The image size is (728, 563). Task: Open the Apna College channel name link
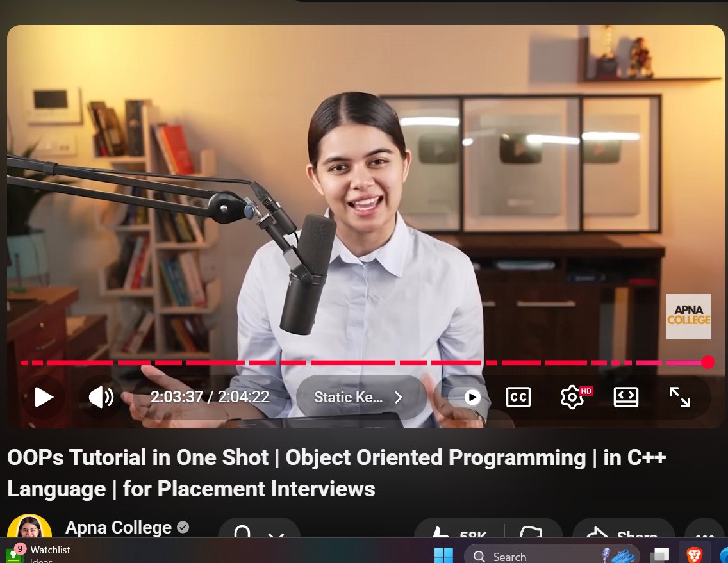(119, 528)
